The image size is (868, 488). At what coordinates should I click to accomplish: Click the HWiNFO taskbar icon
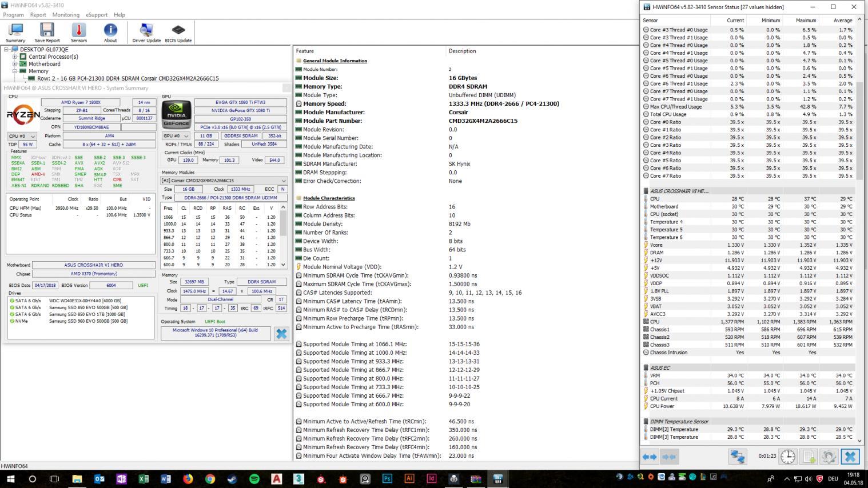coord(498,479)
